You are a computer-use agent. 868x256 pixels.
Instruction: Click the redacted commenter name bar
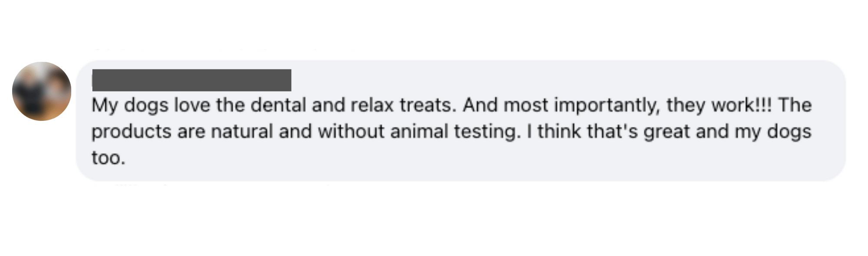[191, 80]
